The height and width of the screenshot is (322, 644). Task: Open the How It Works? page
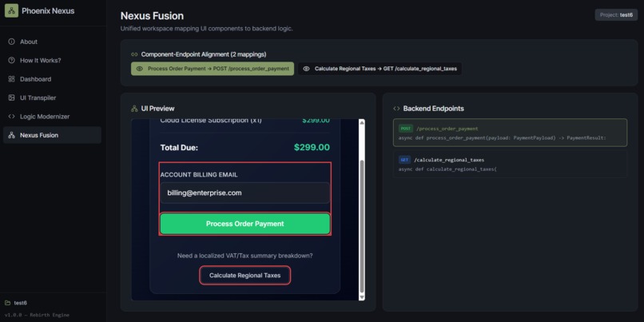52,61
